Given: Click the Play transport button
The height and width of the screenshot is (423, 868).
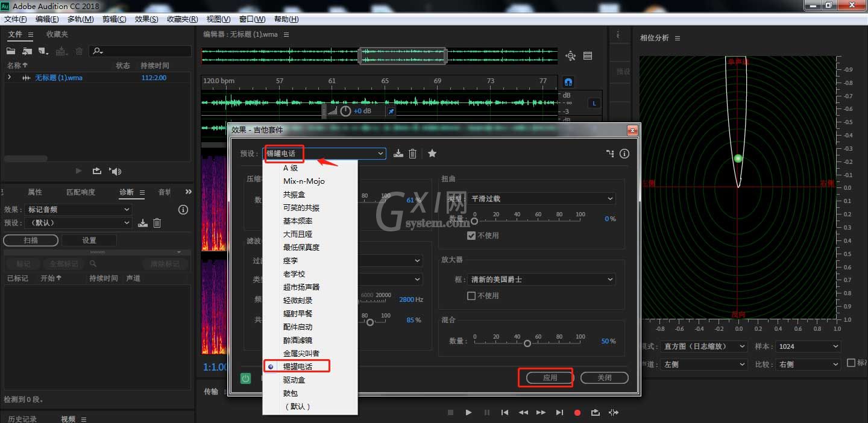Looking at the screenshot, I should tap(468, 413).
